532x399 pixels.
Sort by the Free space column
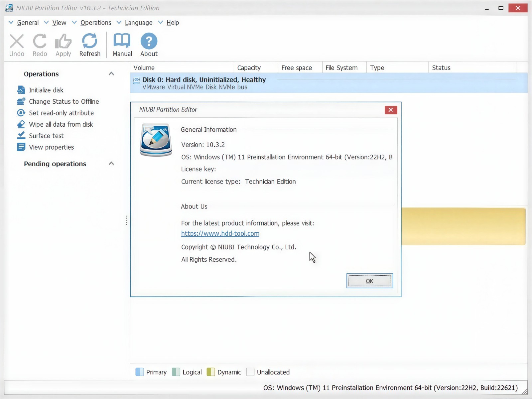coord(300,67)
